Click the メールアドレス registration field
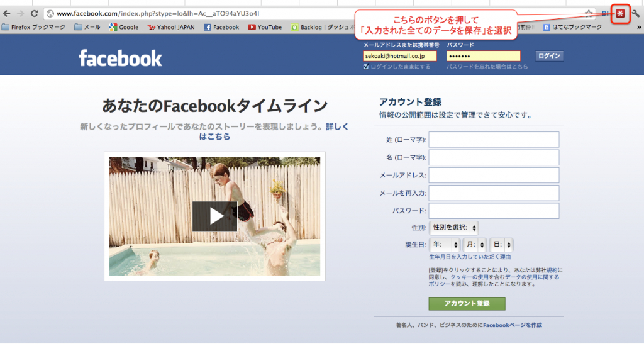Viewport: 644px width, 346px height. point(494,175)
